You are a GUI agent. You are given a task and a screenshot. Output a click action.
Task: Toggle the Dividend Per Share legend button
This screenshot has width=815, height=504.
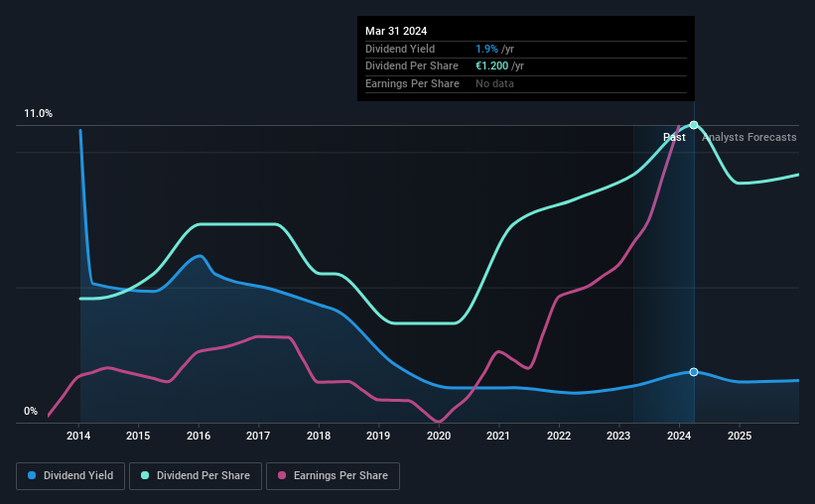tap(196, 476)
